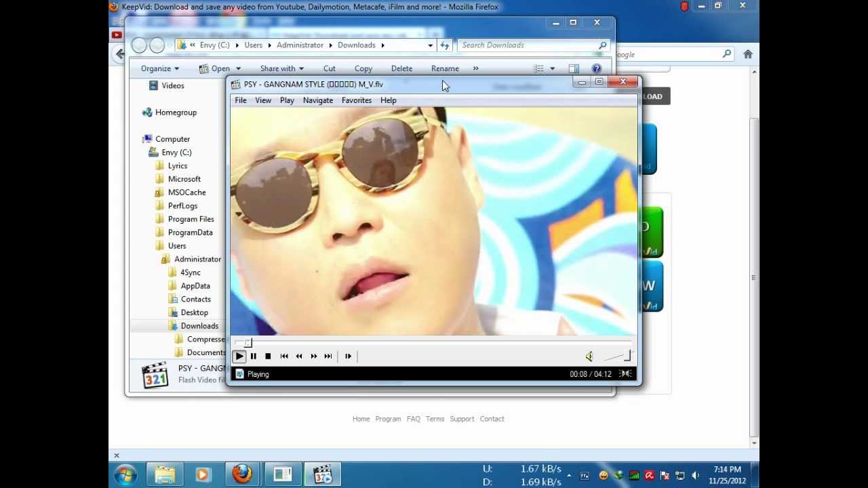The height and width of the screenshot is (488, 868).
Task: Change view using the view icon
Action: tap(539, 68)
